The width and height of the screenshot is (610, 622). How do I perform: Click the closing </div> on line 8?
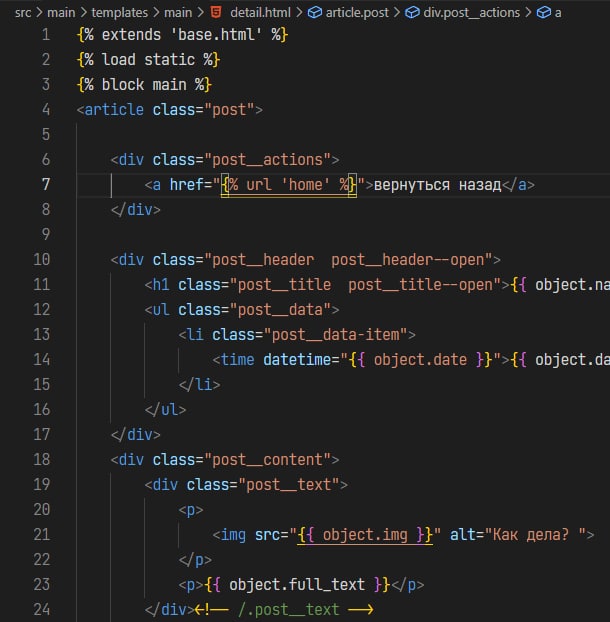[136, 209]
